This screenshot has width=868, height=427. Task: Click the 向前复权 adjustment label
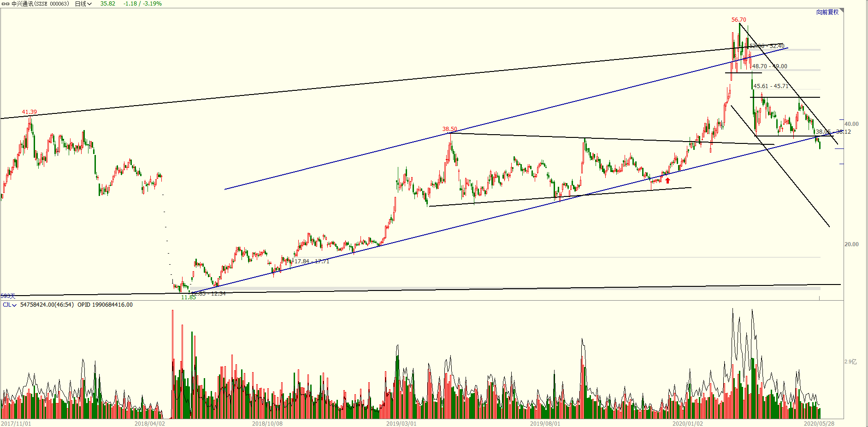[x=827, y=12]
